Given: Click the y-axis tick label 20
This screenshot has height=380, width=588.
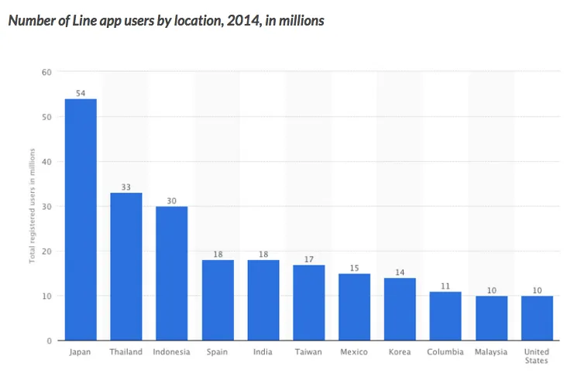Looking at the screenshot, I should pyautogui.click(x=47, y=252).
